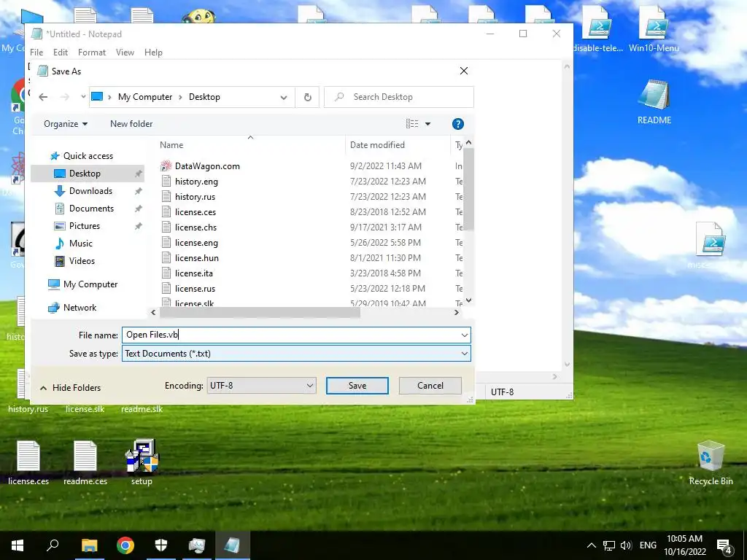
Task: Open the Notepad Help menu
Action: coord(153,52)
